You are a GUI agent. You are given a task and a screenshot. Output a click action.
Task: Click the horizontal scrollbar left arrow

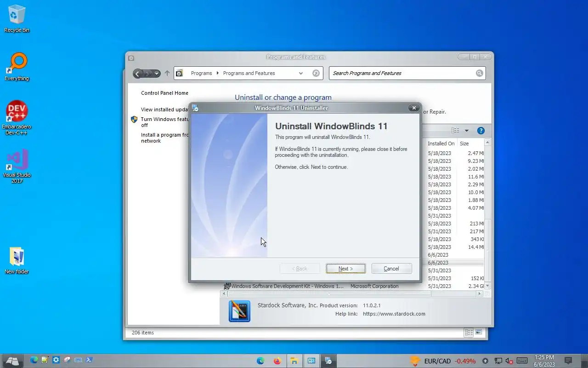tap(224, 293)
